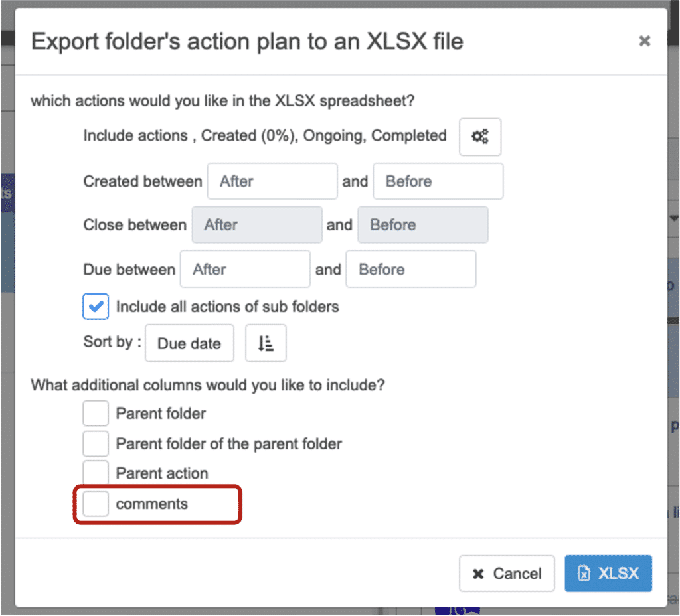680x616 pixels.
Task: Focus the Due between After field
Action: (245, 269)
